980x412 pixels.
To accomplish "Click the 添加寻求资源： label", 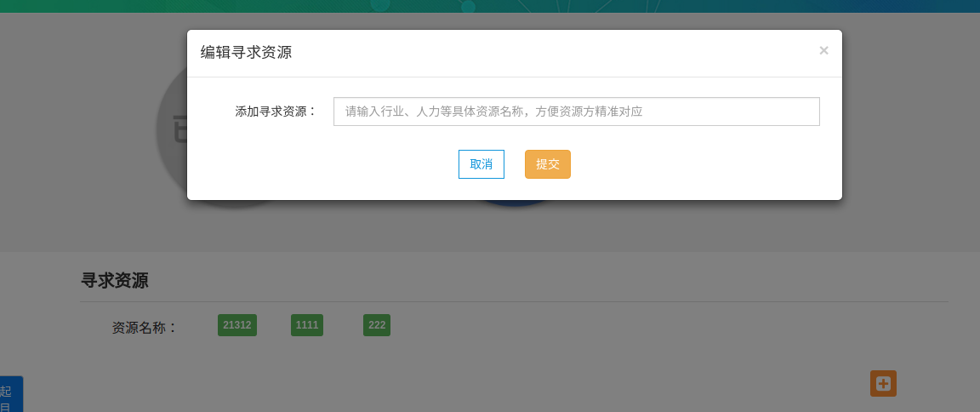I will point(276,112).
